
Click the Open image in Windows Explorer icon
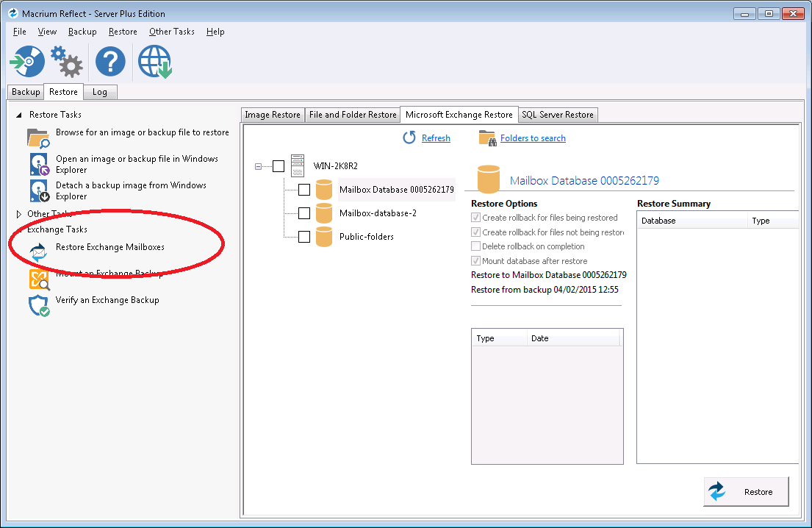[x=38, y=164]
